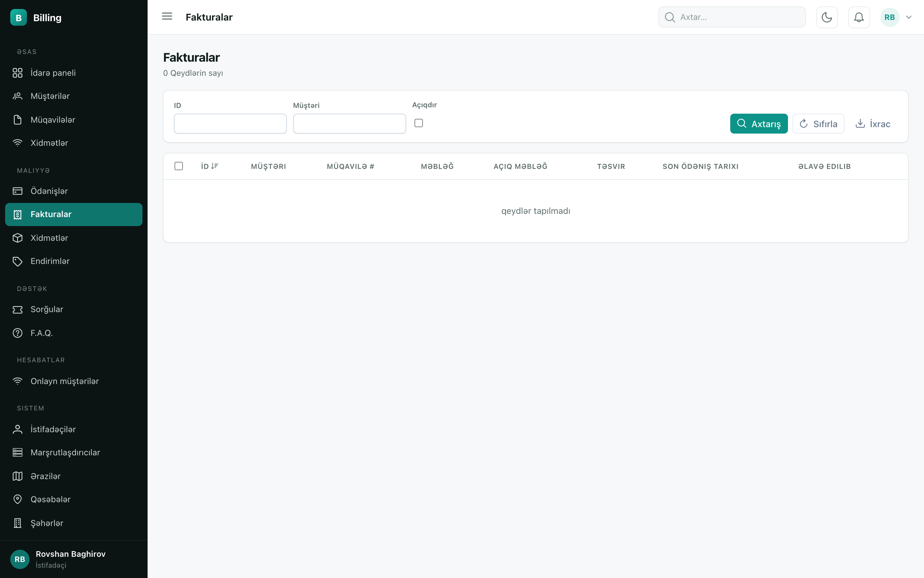Click the Ərazilər map icon

[18, 476]
